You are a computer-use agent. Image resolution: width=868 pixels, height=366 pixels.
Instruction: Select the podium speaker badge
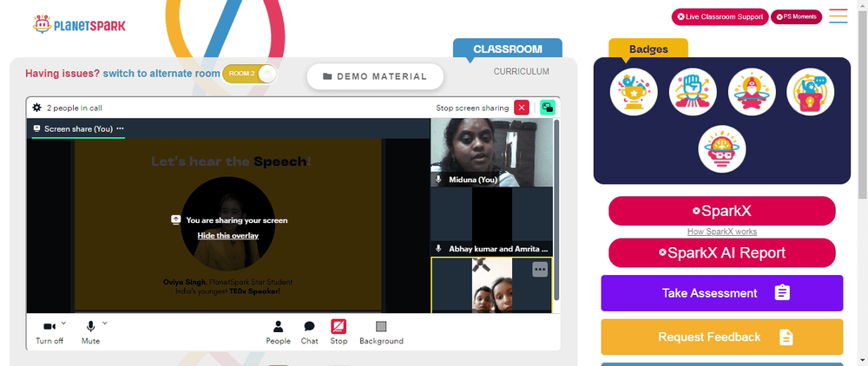811,92
